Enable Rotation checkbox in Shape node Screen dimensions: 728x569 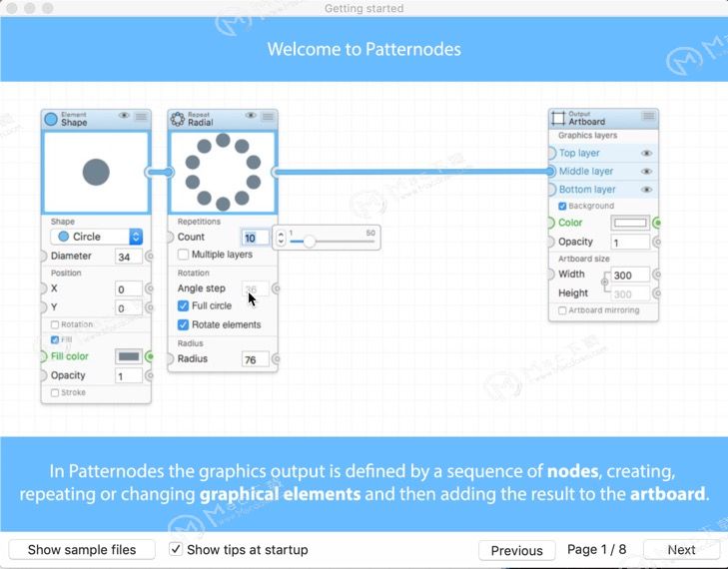pos(55,324)
